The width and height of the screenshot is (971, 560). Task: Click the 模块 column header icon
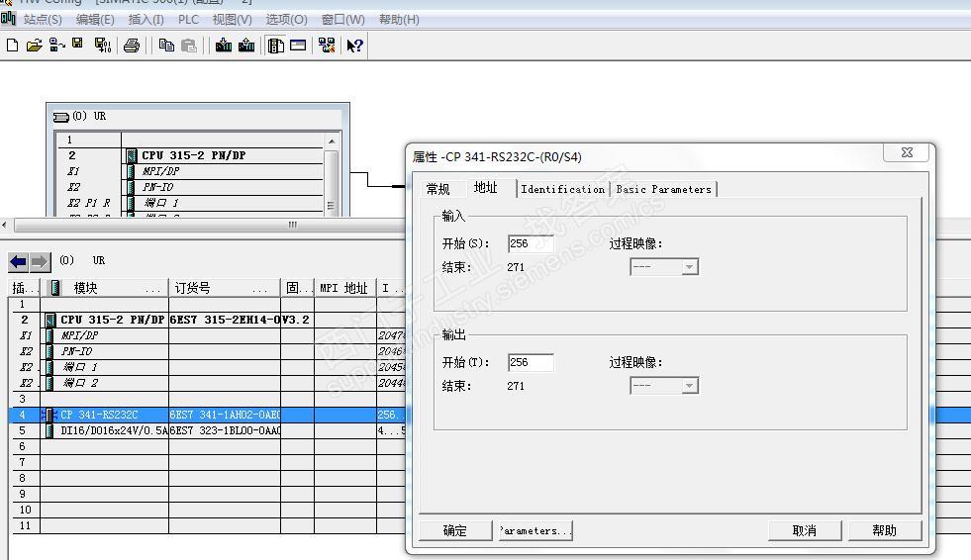tap(55, 288)
